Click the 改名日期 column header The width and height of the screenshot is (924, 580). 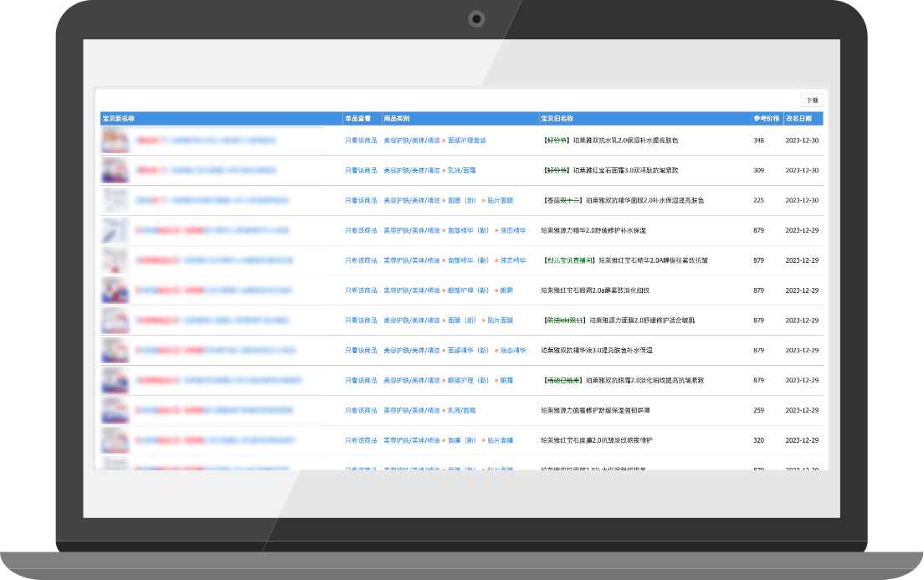(x=798, y=119)
